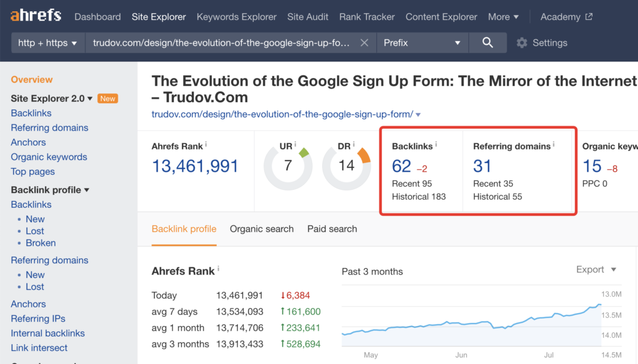Click info icon beside Referring domains metric
Viewport: 638px width, 364px height.
click(x=553, y=145)
